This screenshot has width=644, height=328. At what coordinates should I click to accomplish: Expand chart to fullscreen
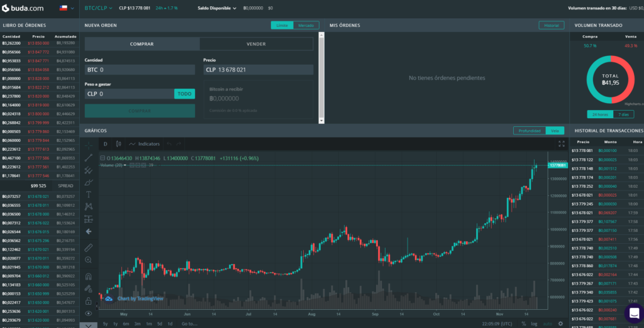click(562, 144)
